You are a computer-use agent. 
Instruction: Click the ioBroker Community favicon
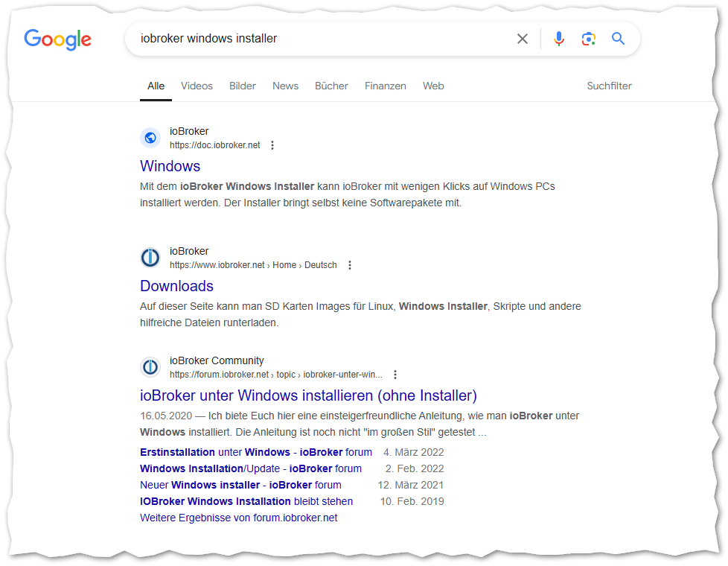pyautogui.click(x=150, y=368)
